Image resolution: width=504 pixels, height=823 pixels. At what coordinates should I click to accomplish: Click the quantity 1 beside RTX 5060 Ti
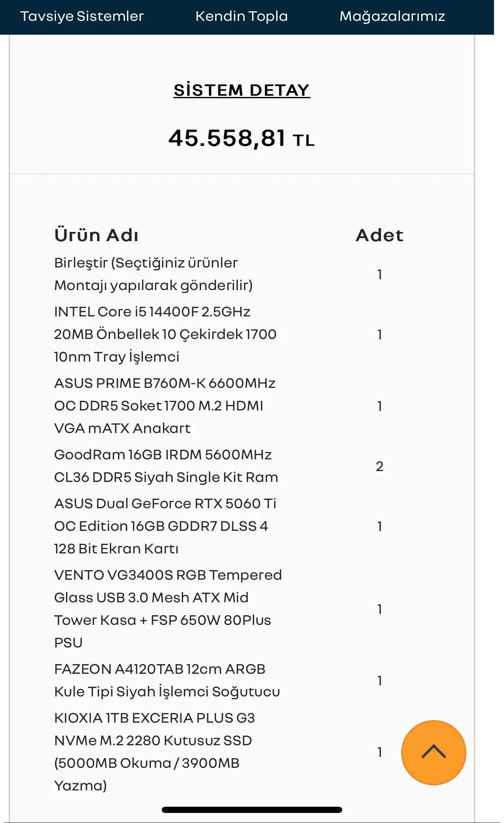coord(379,527)
